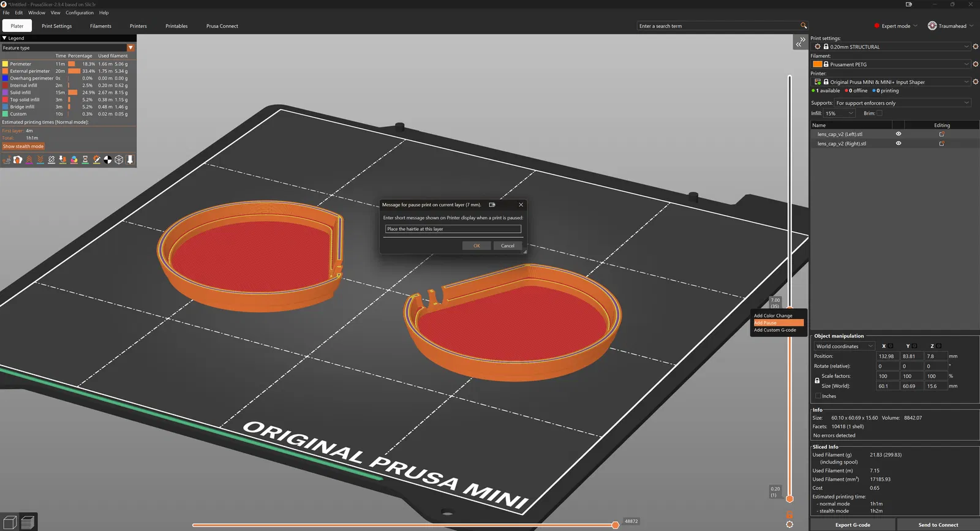Toggle wipe moves hand icon in legend toolbar
This screenshot has height=531, width=980.
18,160
